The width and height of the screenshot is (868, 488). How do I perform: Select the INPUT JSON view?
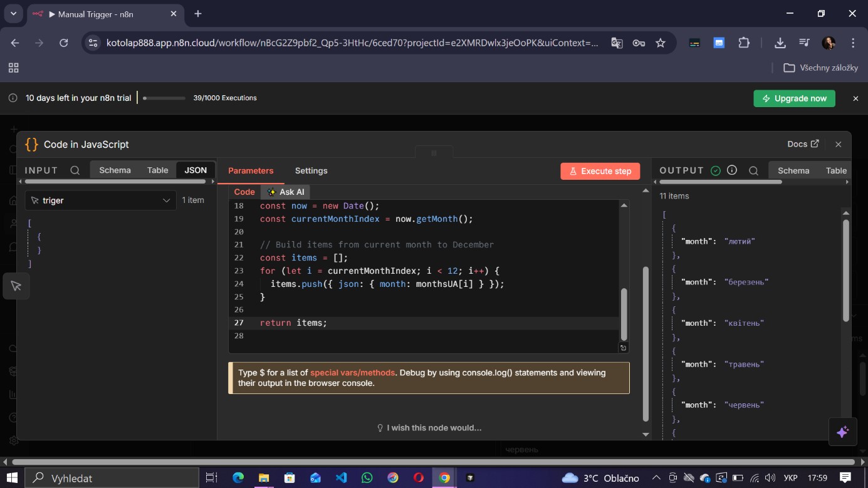point(196,170)
